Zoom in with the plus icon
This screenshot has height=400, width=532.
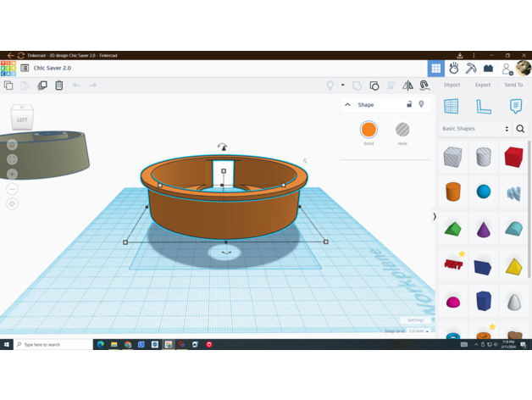pos(12,174)
